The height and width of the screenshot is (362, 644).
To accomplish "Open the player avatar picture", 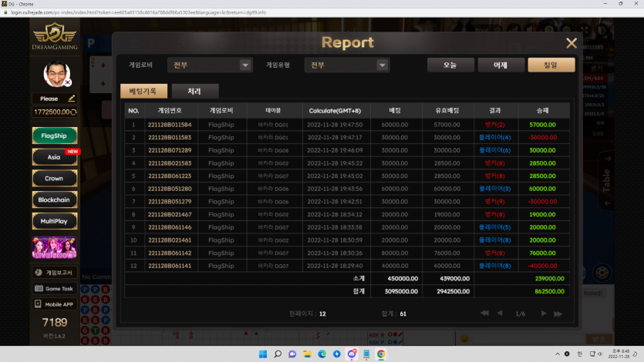I will (x=56, y=74).
